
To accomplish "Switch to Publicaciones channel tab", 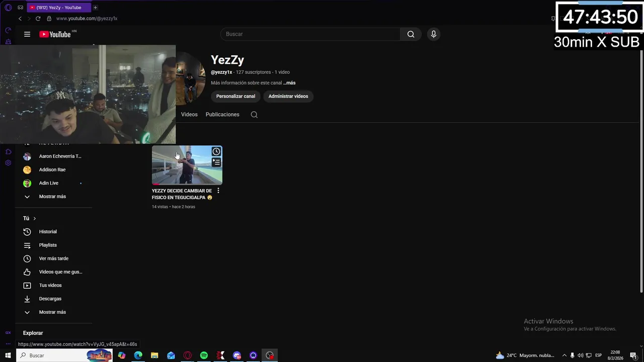I will pos(222,115).
